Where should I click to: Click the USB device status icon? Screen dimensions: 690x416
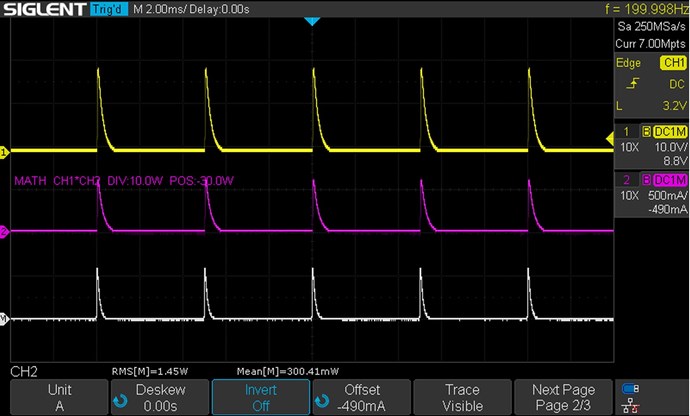[630, 388]
